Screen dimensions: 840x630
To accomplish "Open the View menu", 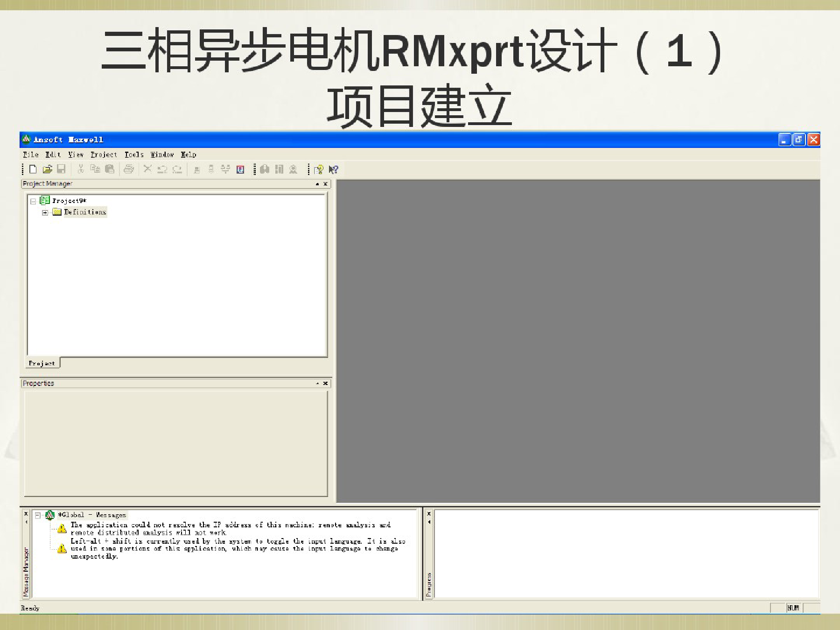I will pos(76,154).
